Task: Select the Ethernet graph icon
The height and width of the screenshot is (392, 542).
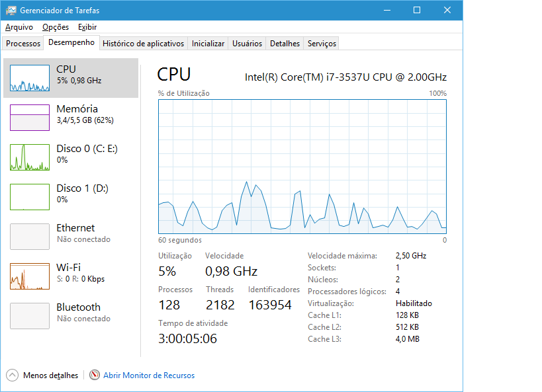Action: tap(30, 237)
